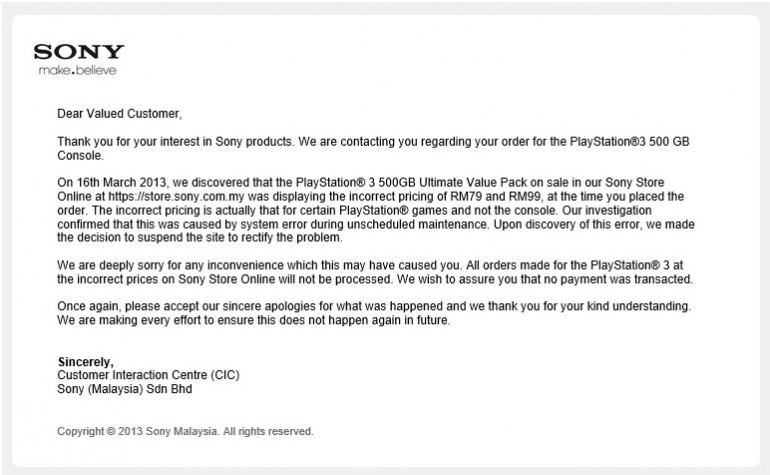Click the SONY logo
The height and width of the screenshot is (475, 770).
79,53
